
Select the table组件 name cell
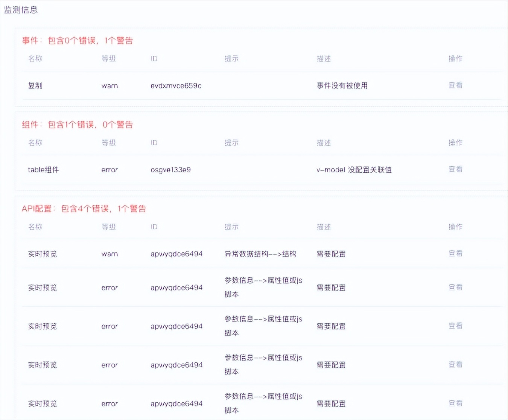pyautogui.click(x=43, y=170)
